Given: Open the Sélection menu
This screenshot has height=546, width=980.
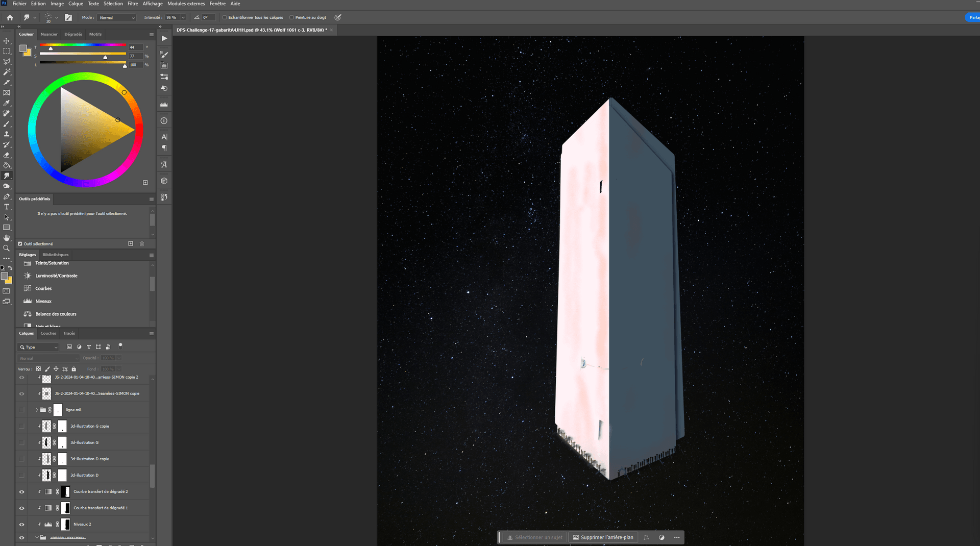Looking at the screenshot, I should 113,4.
